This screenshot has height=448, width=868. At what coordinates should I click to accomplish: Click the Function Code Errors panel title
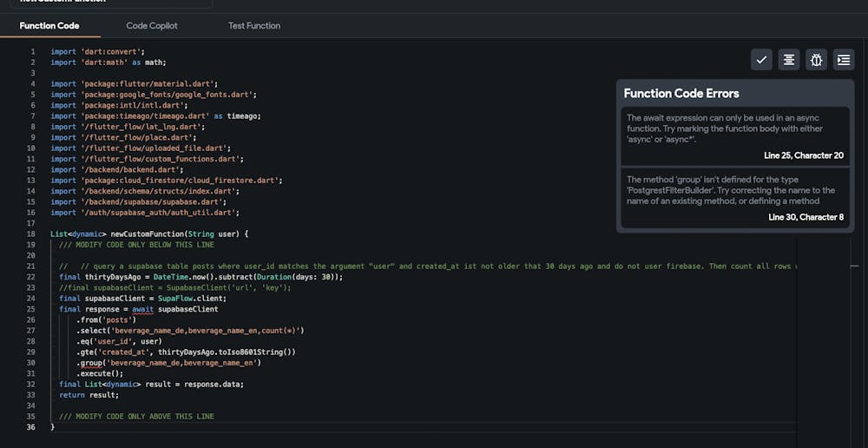coord(681,94)
